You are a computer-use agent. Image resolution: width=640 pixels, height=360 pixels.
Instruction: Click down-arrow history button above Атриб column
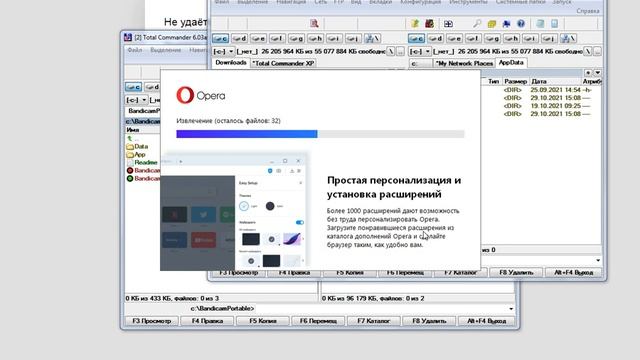click(x=598, y=72)
